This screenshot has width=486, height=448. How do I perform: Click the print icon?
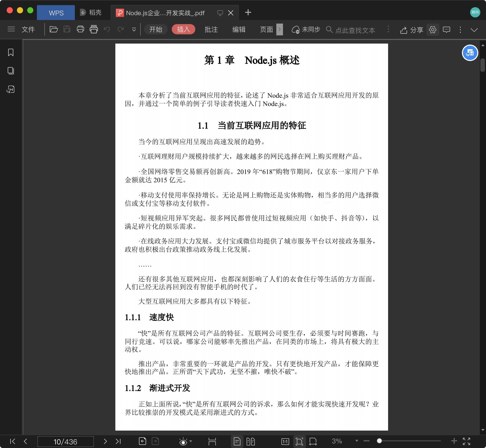point(80,29)
